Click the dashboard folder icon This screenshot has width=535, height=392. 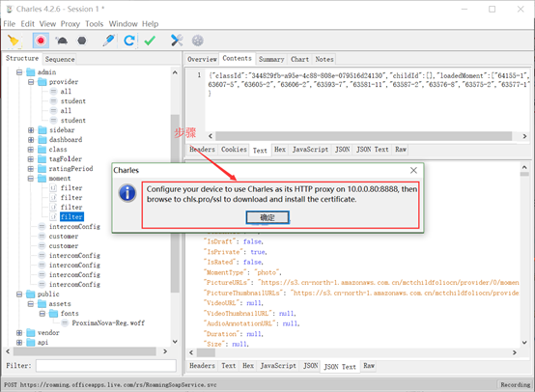coord(42,140)
